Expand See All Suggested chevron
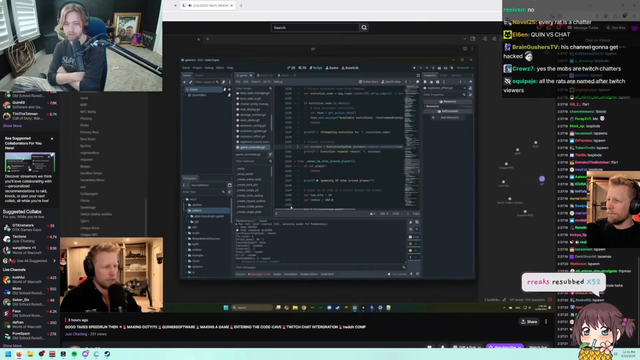 point(54,261)
